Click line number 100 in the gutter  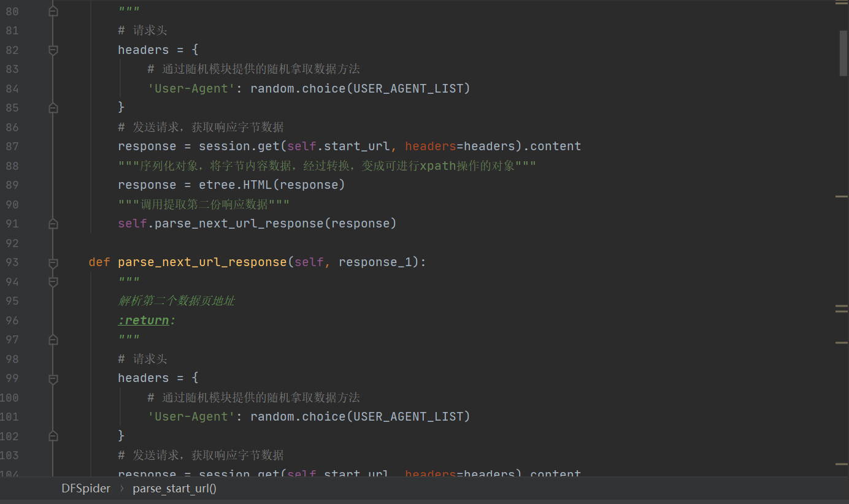point(9,398)
